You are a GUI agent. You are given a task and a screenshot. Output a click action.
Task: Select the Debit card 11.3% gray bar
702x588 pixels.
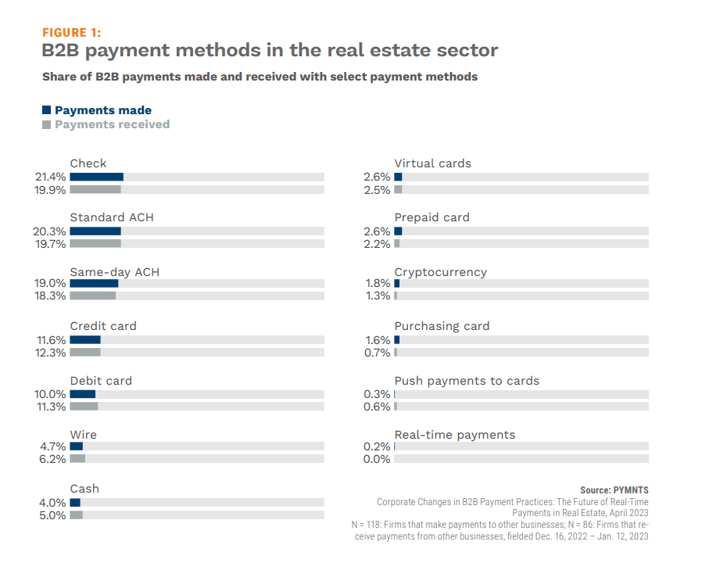point(84,406)
